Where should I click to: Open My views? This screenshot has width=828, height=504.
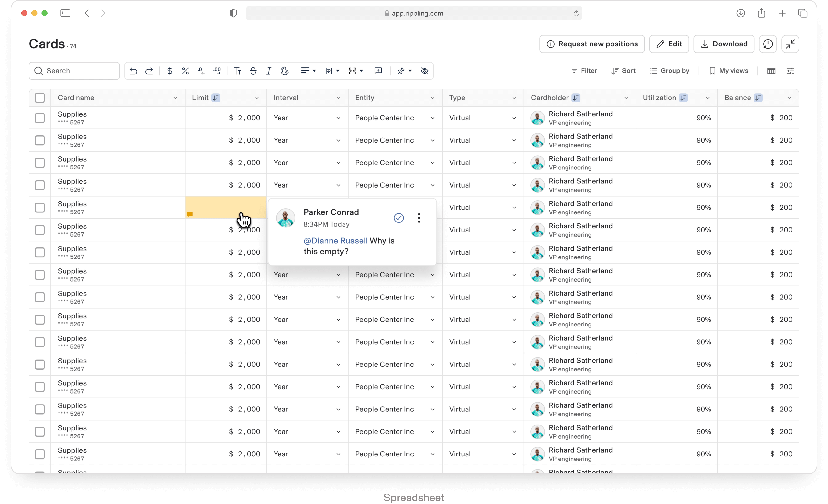729,71
